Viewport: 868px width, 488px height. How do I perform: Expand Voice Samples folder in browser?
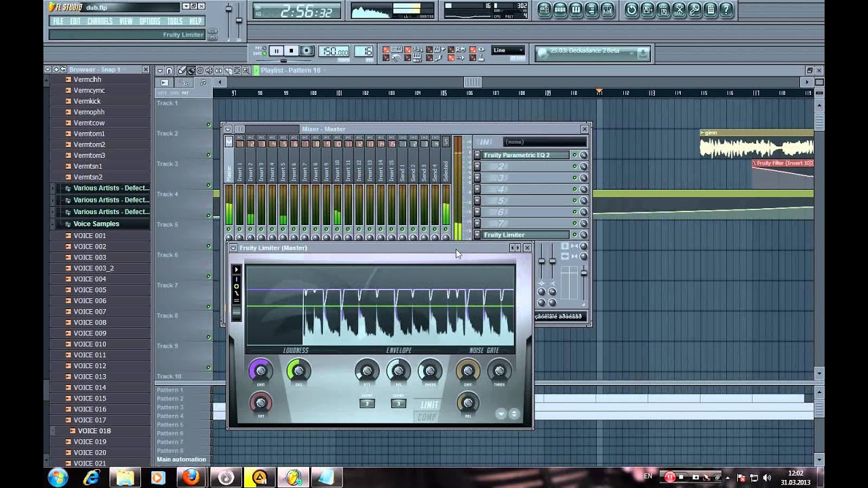[96, 224]
